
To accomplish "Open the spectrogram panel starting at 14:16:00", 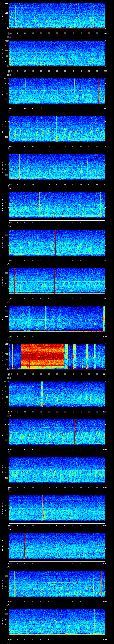I will (x=57, y=584).
